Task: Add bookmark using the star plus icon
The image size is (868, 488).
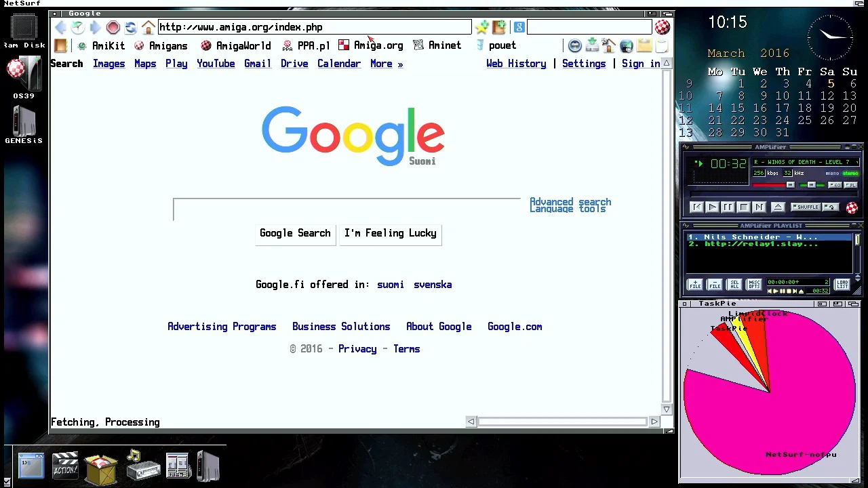Action: (x=481, y=27)
